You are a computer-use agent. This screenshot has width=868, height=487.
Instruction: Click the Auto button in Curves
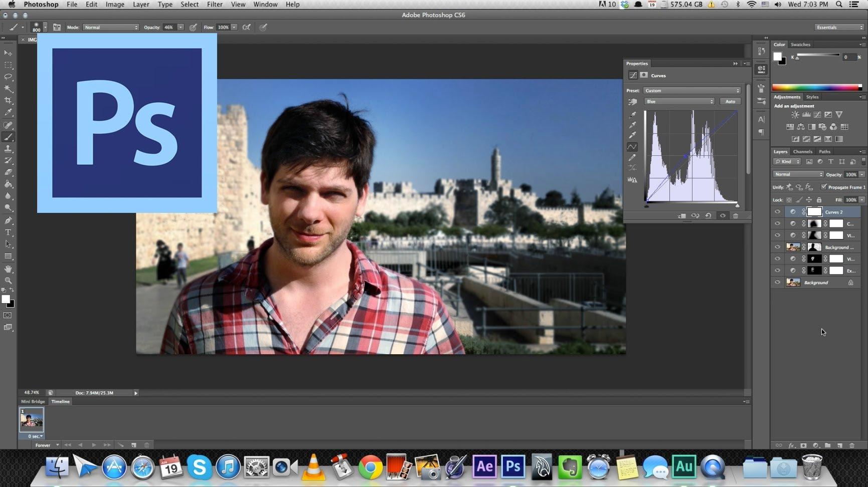point(730,101)
